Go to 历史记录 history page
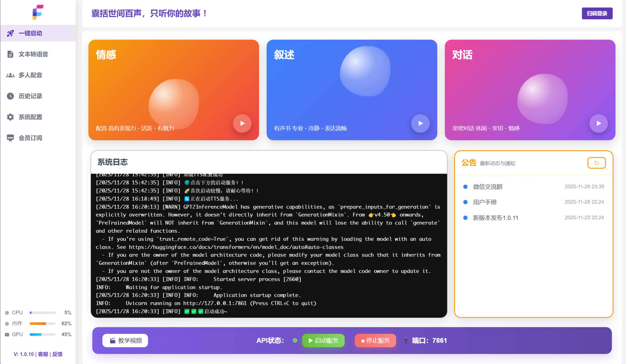Screen dimensions: 626x364 pyautogui.click(x=30, y=96)
